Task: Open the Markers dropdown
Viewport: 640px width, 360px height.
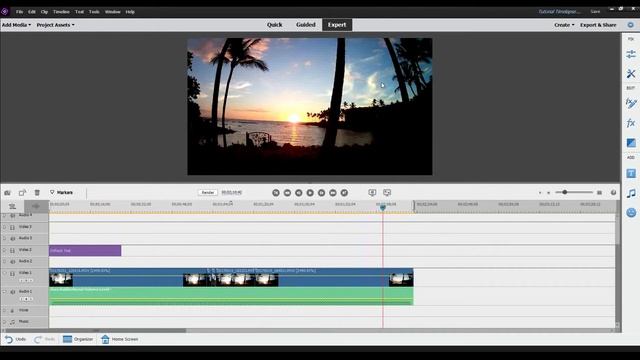Action: point(61,192)
